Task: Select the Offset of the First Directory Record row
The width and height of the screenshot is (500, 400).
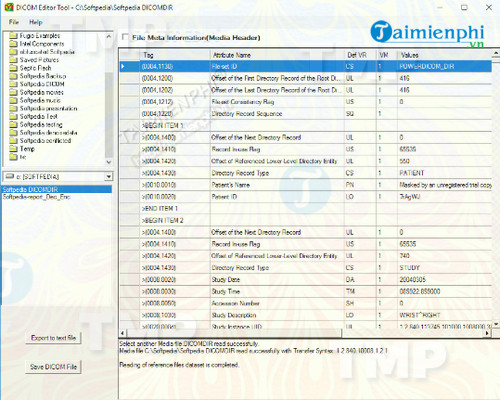Action: 306,78
